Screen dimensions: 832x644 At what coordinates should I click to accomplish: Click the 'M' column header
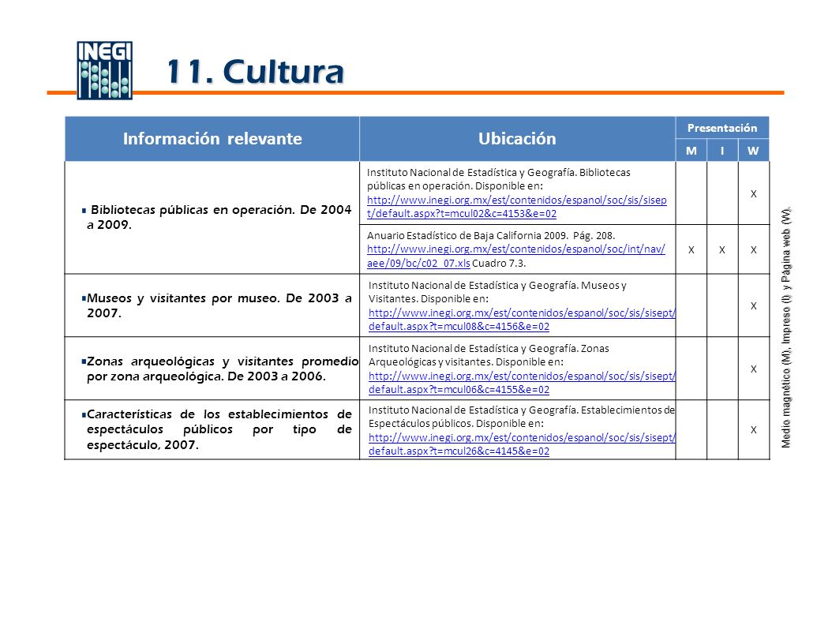point(691,151)
